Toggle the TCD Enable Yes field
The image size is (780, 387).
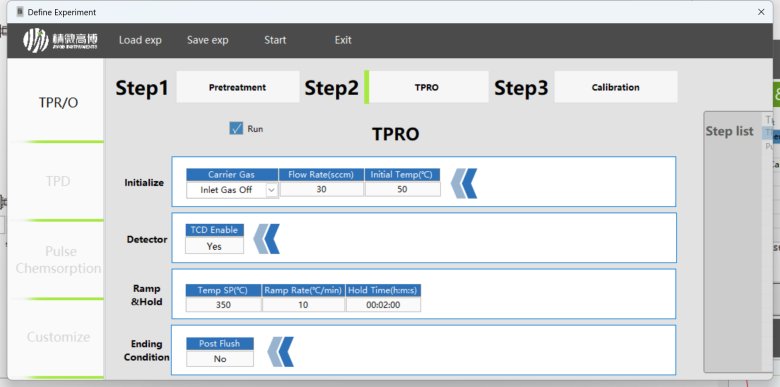[214, 246]
